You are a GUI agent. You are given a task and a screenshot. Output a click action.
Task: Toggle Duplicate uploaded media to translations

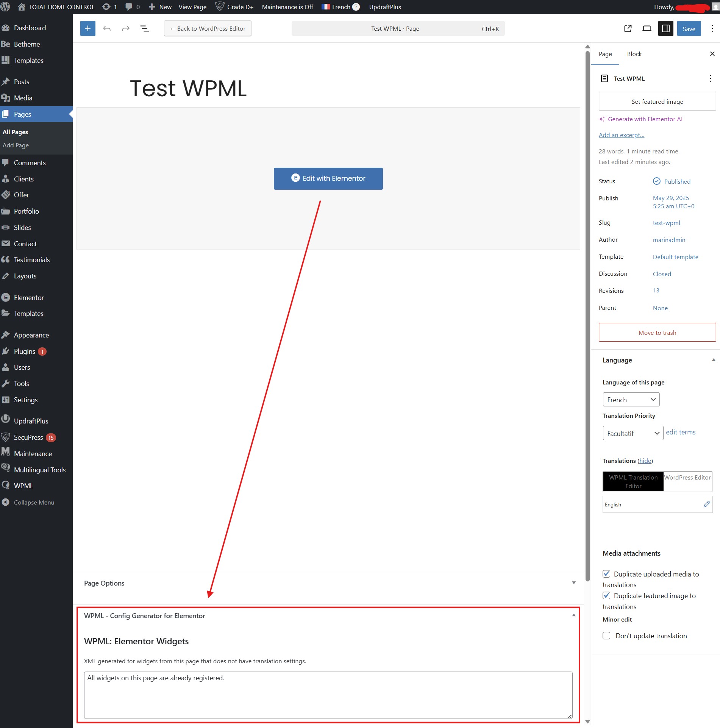coord(606,573)
